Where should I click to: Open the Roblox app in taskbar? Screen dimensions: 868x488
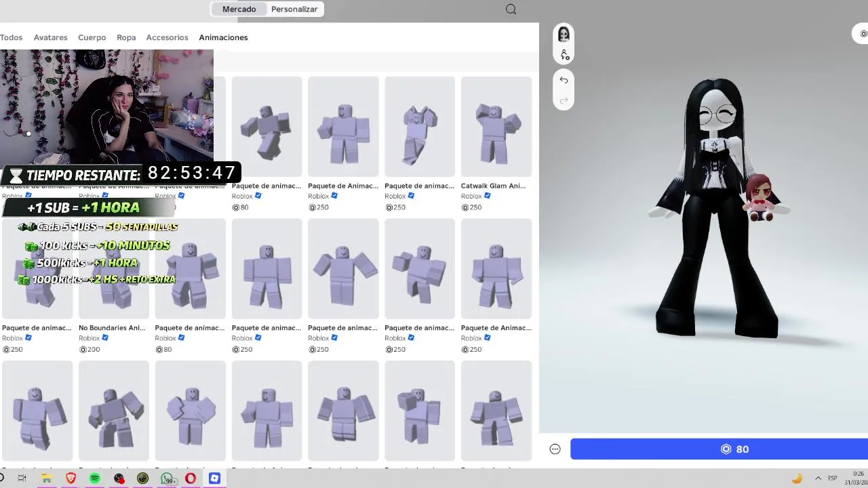coord(214,478)
